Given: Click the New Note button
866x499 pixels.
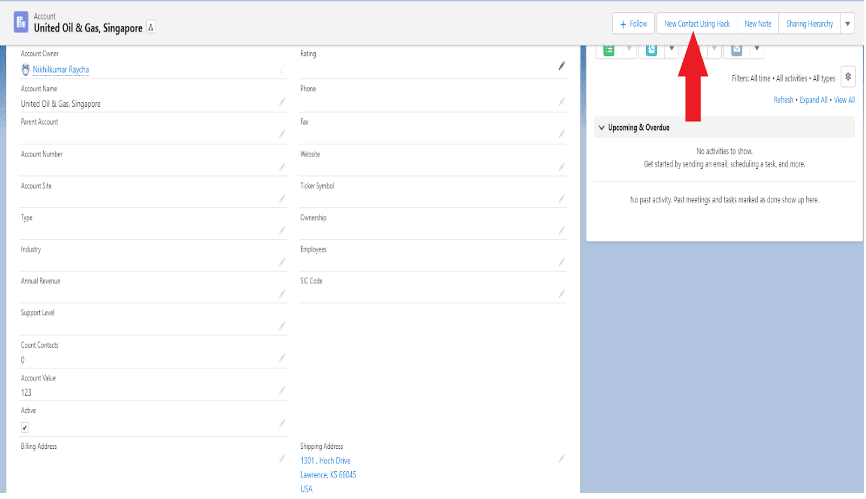Looking at the screenshot, I should [x=758, y=24].
